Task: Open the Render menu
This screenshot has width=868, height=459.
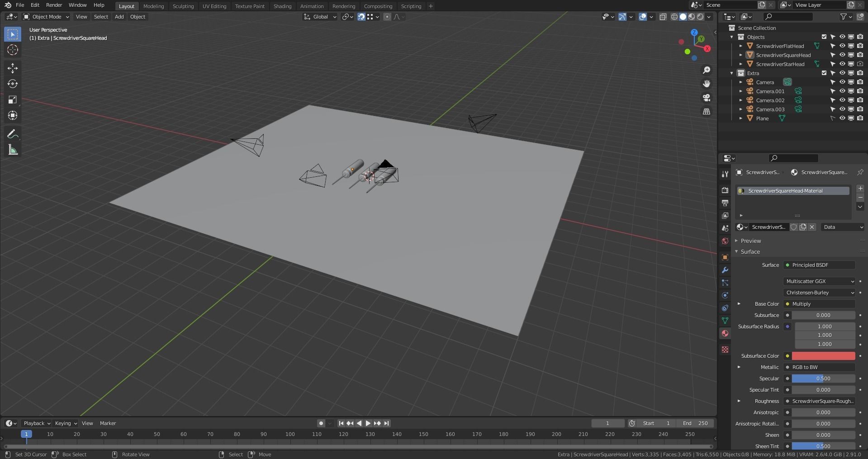Action: (54, 5)
